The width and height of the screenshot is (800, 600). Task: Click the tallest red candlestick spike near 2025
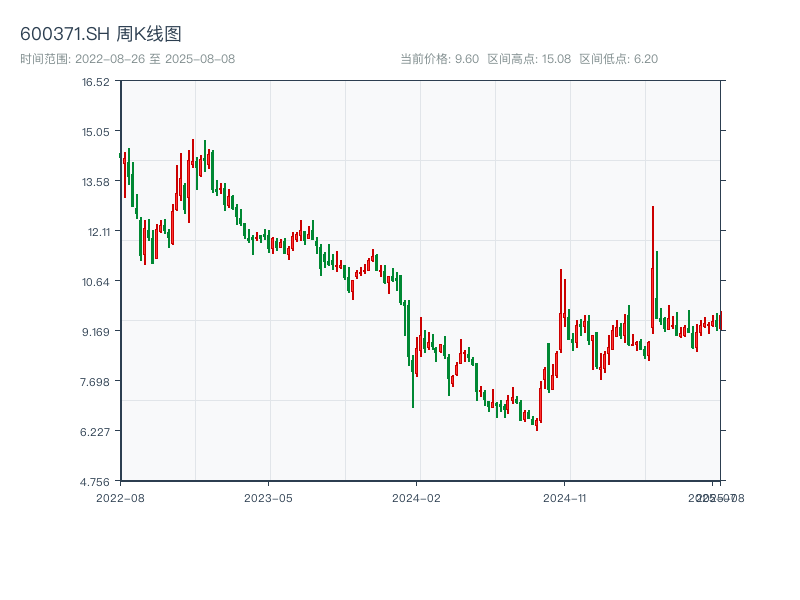653,270
